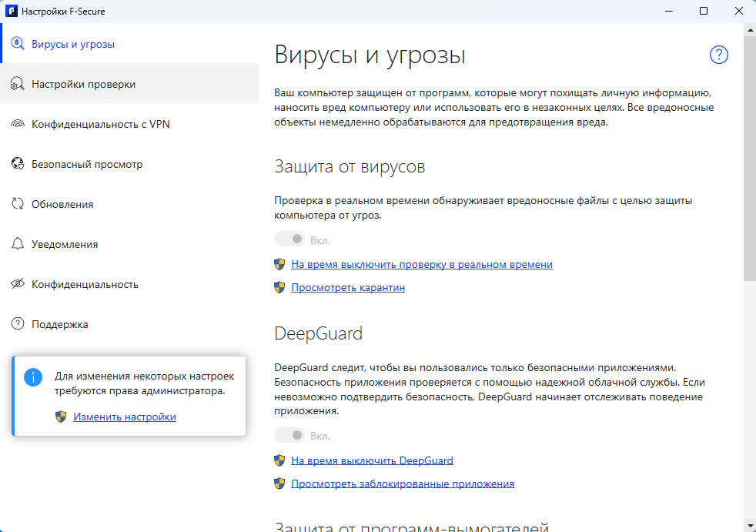The image size is (756, 532).
Task: Open the Настройки проверки section
Action: tap(129, 83)
